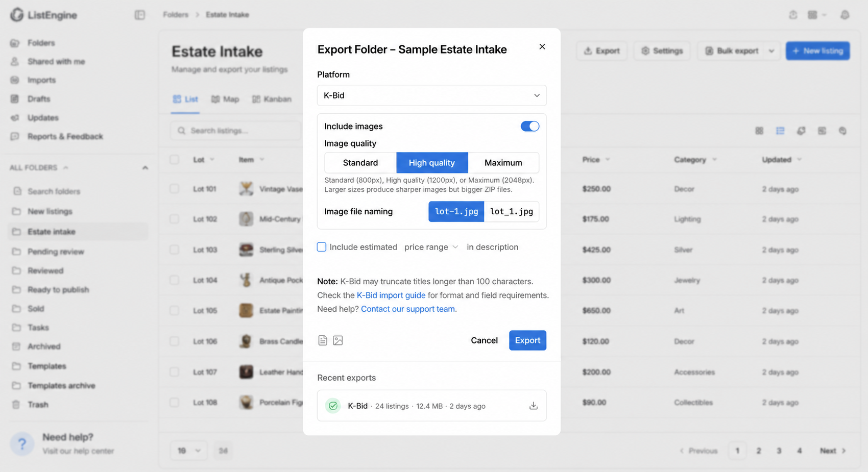This screenshot has width=868, height=472.
Task: Switch to the Map view tab
Action: tap(225, 99)
